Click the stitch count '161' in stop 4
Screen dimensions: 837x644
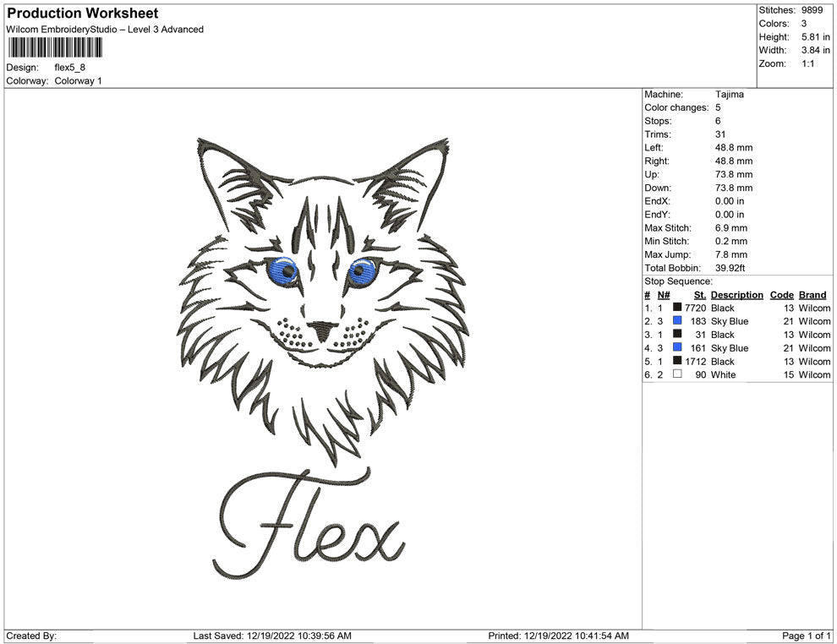point(697,348)
